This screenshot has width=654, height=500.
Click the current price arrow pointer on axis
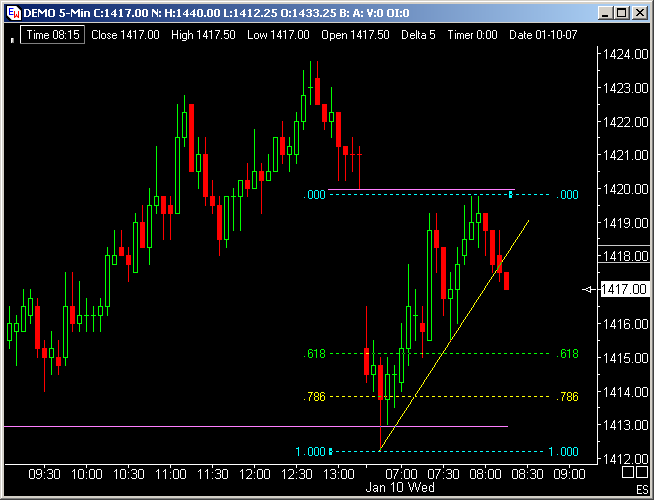click(x=589, y=289)
